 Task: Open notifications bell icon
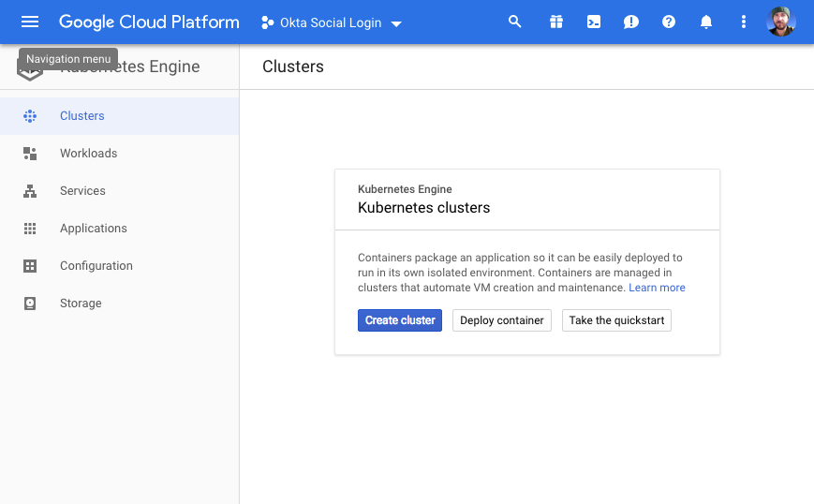coord(706,22)
